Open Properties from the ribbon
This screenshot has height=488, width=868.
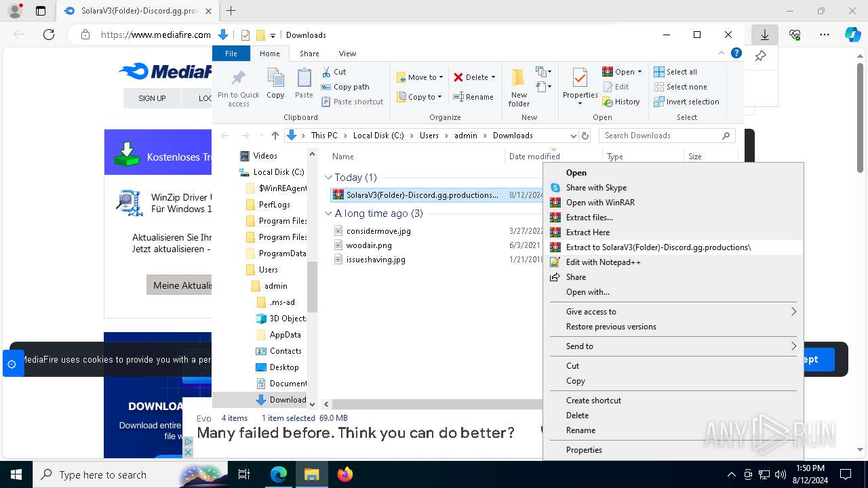click(x=580, y=87)
